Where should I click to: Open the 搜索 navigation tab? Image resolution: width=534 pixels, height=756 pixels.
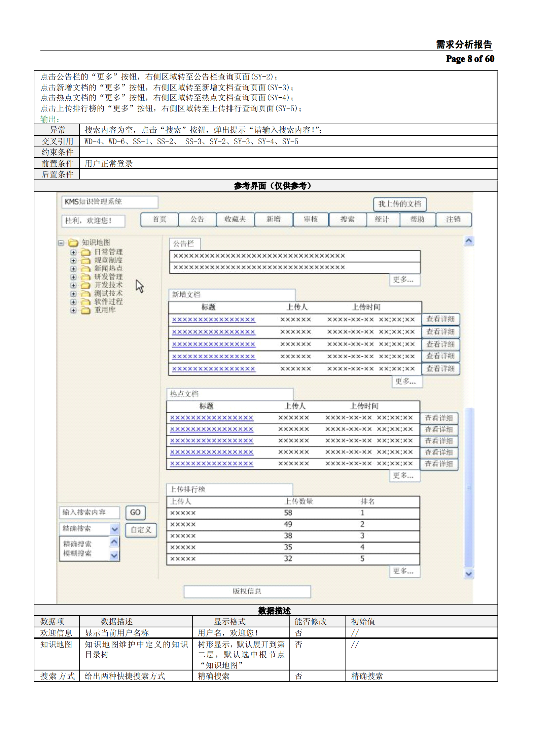coord(348,220)
